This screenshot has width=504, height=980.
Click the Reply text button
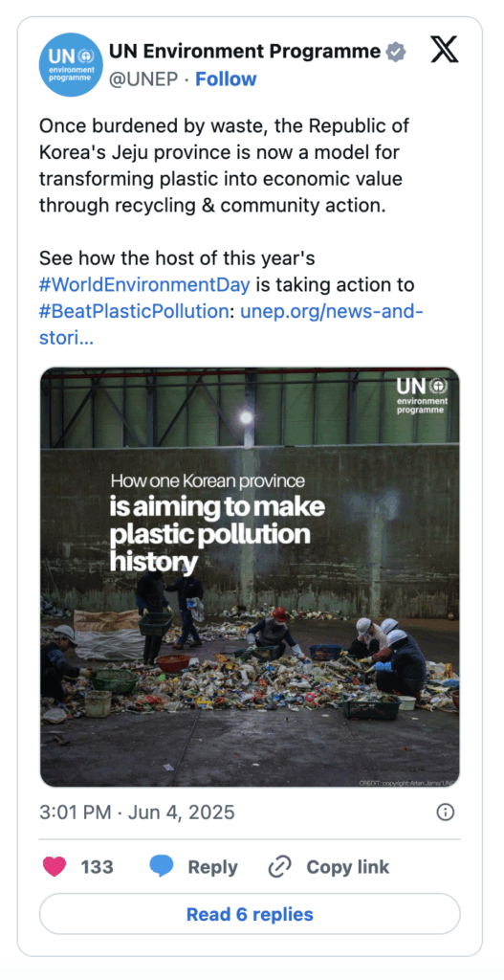click(x=212, y=867)
